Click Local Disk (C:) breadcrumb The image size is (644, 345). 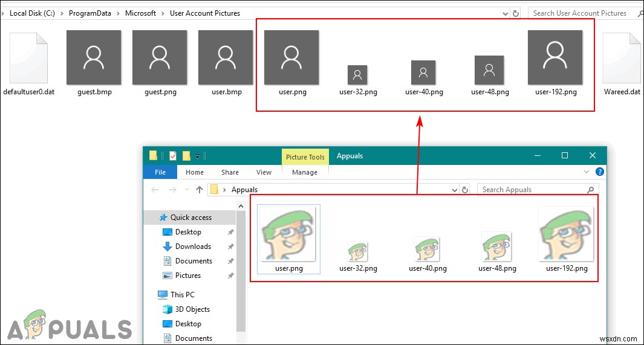pos(32,13)
